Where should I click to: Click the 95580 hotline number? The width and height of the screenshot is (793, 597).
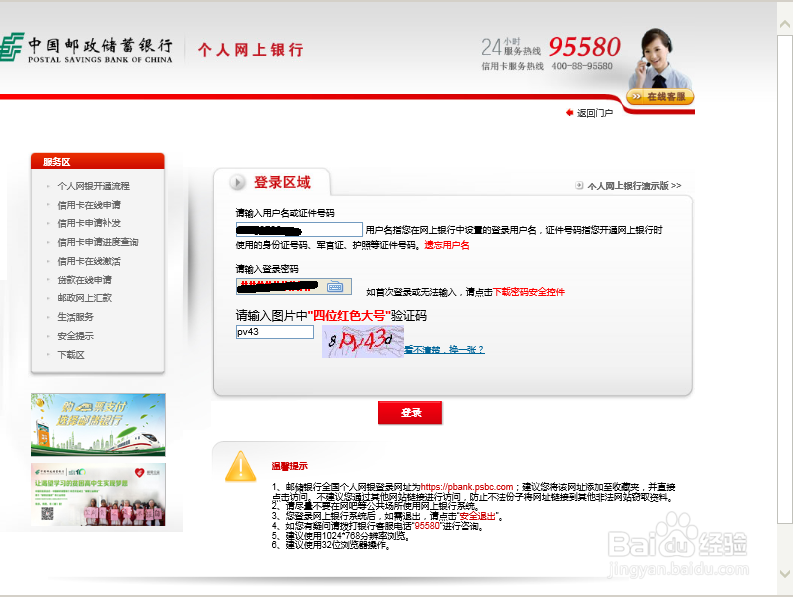(x=585, y=47)
